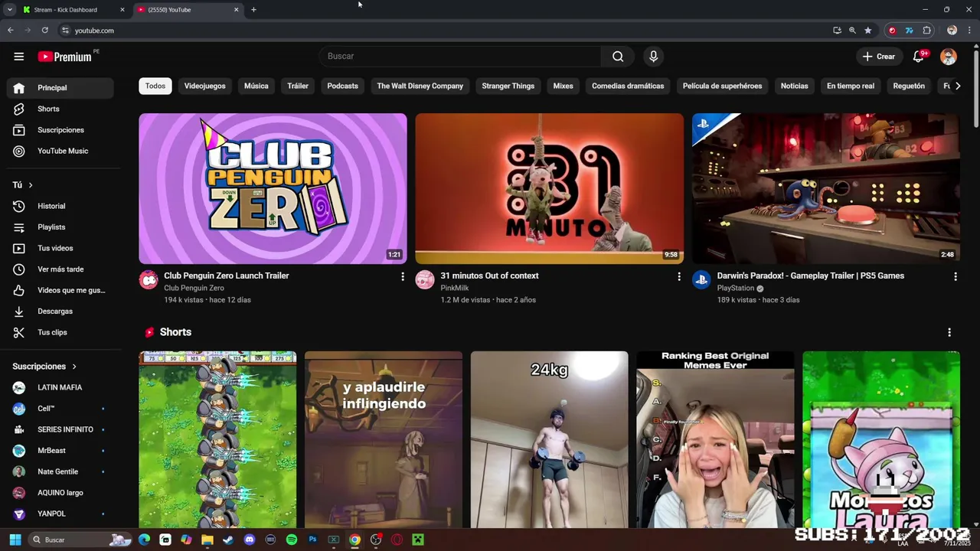Open 31 minutos Out of context title
This screenshot has width=980, height=551.
(489, 275)
